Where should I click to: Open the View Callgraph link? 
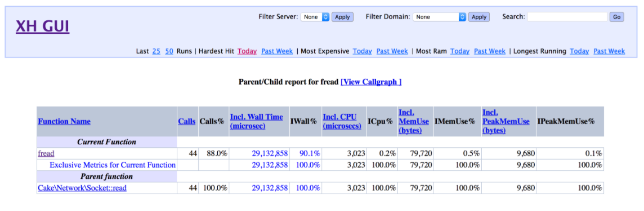coord(371,82)
